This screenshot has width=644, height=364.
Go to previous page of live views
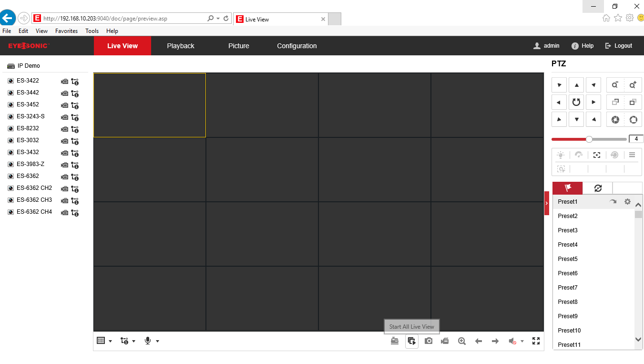(479, 341)
